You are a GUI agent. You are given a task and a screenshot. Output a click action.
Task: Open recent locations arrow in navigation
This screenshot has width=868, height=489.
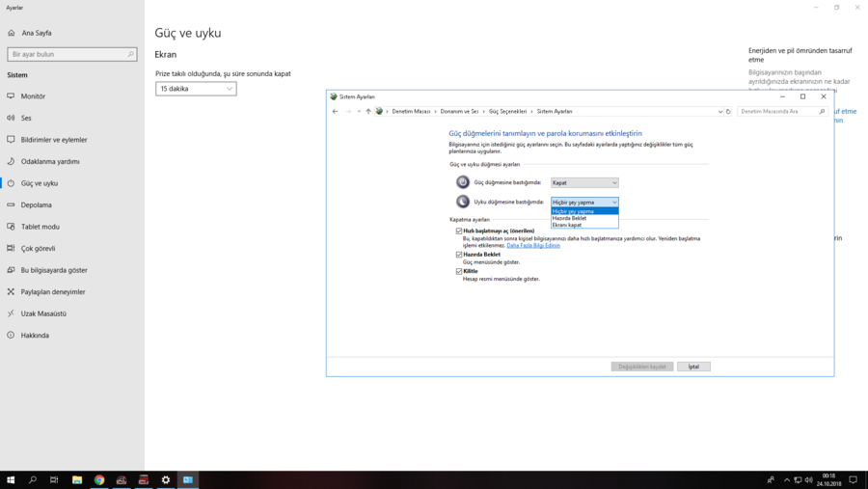tap(359, 111)
